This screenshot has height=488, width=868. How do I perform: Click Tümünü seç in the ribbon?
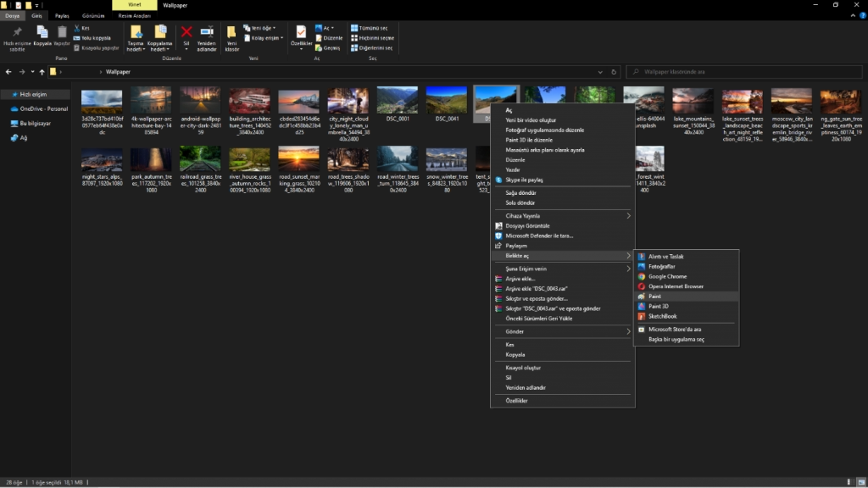pyautogui.click(x=372, y=28)
